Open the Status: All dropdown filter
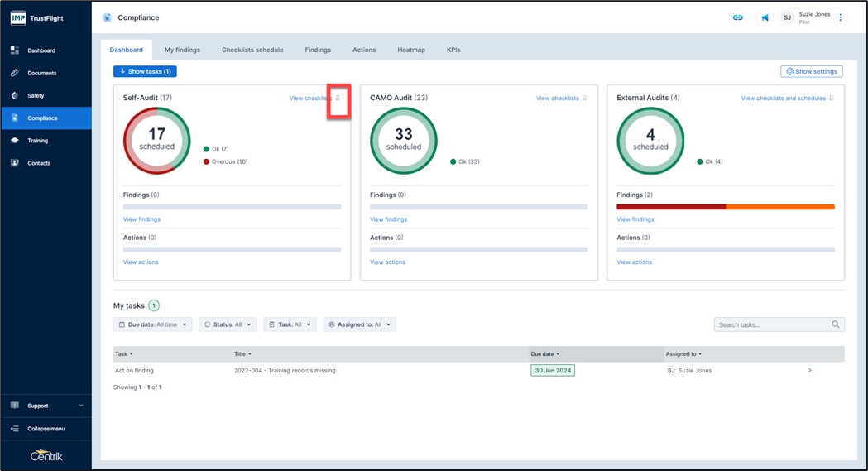868x471 pixels. [227, 324]
